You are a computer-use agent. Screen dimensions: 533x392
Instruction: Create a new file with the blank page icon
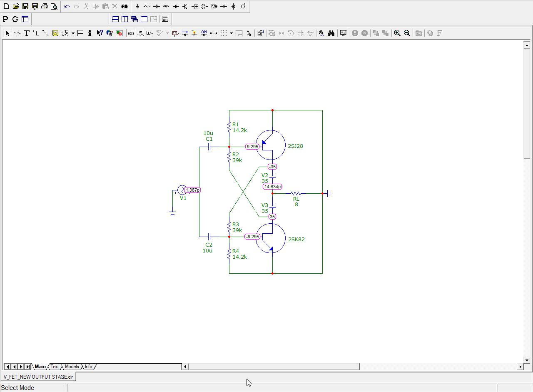6,6
